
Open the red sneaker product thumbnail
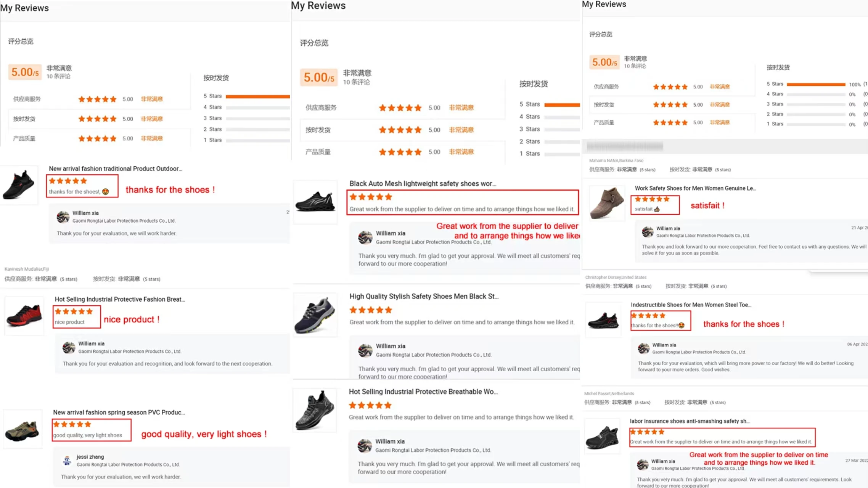click(24, 315)
